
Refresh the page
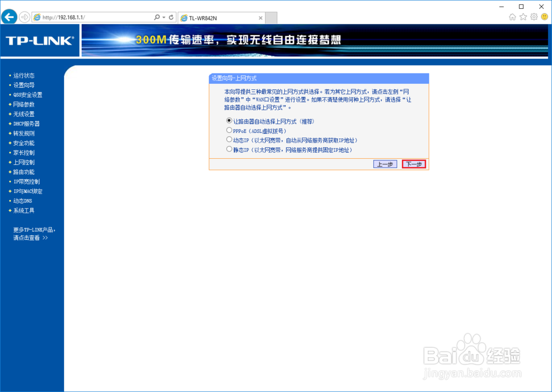pyautogui.click(x=171, y=17)
